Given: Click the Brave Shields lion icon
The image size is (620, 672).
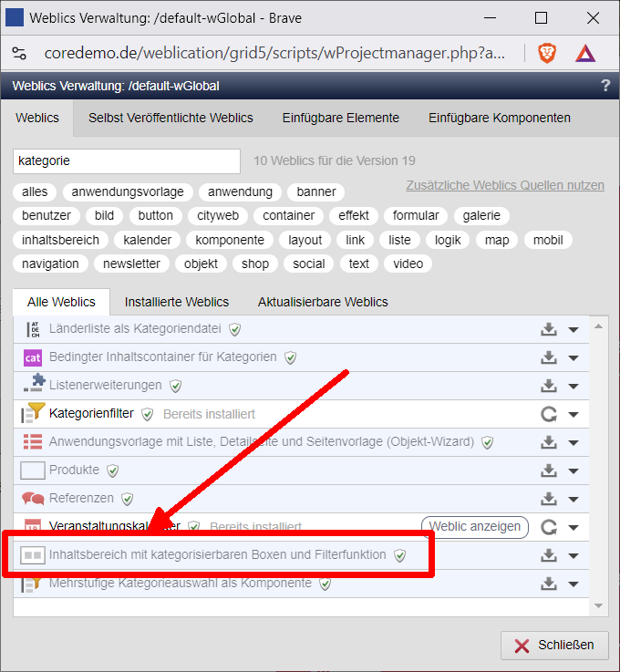Looking at the screenshot, I should [x=546, y=53].
